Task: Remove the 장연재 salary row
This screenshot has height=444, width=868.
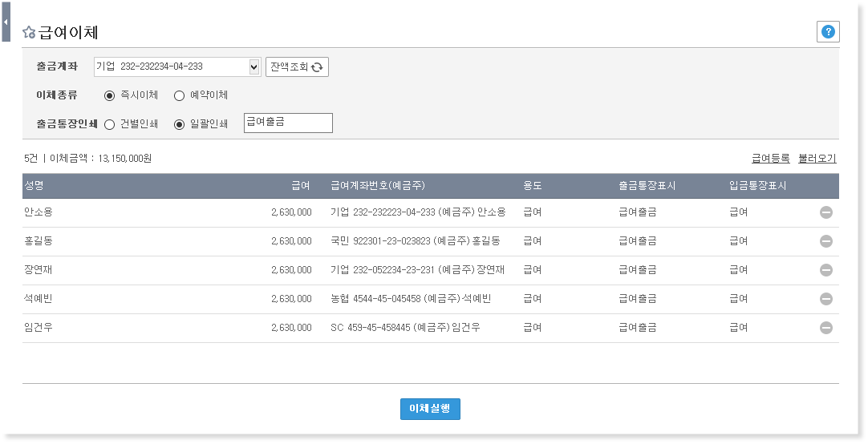Action: click(826, 270)
